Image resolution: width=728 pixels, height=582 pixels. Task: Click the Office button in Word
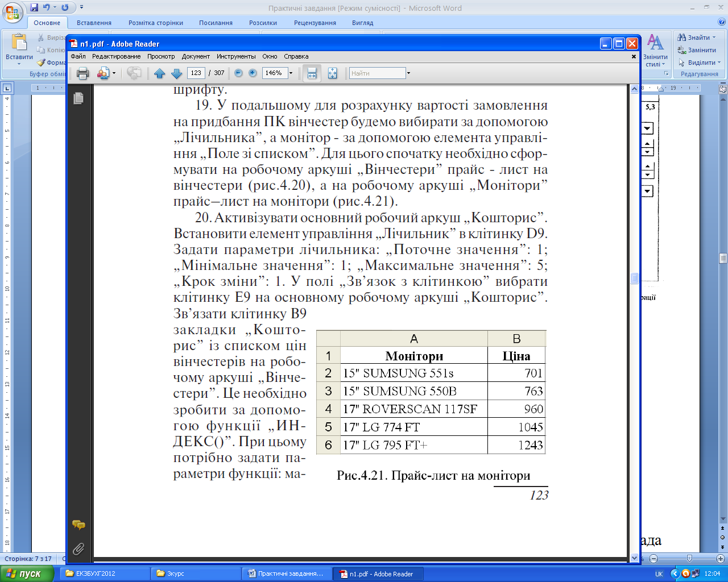click(14, 13)
